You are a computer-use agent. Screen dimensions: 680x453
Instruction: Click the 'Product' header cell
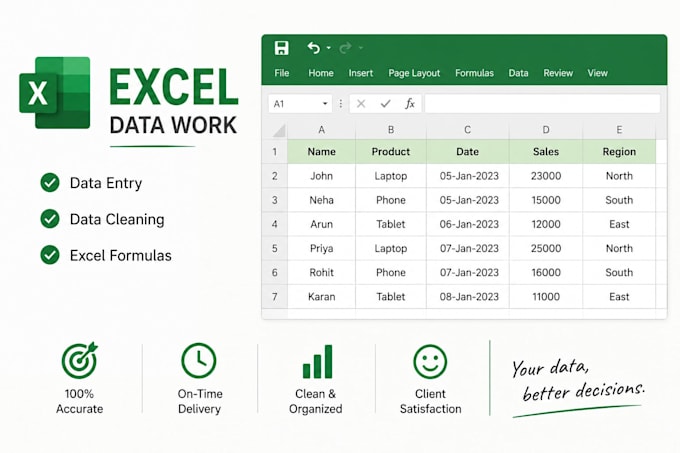(x=391, y=152)
